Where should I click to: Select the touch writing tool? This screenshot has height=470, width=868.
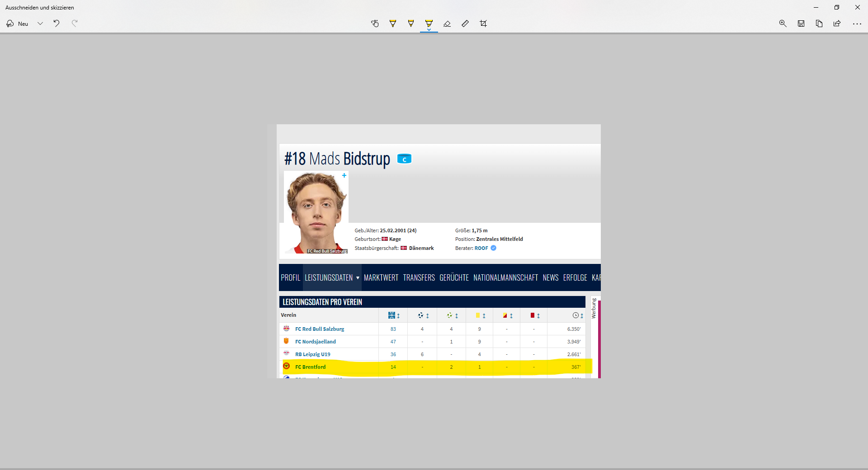point(375,23)
